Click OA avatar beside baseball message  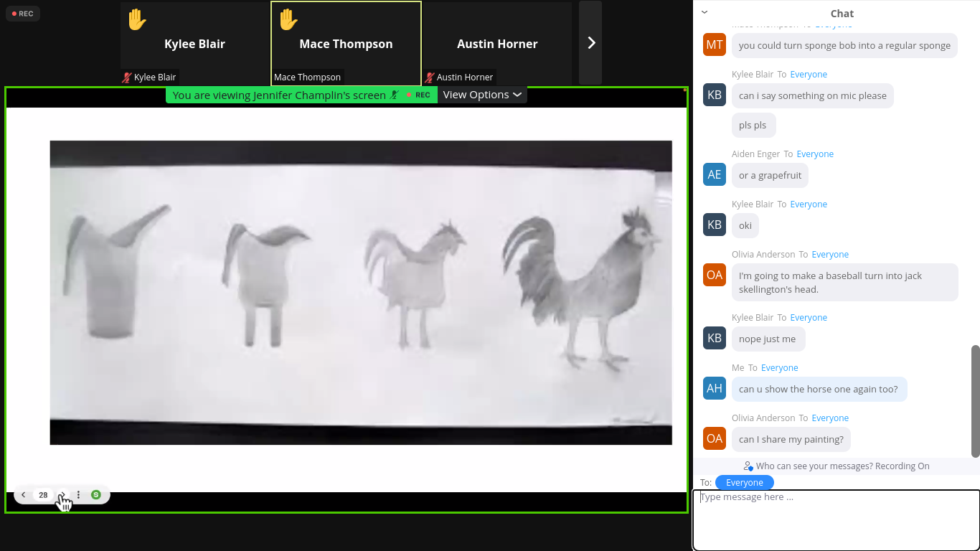tap(715, 275)
